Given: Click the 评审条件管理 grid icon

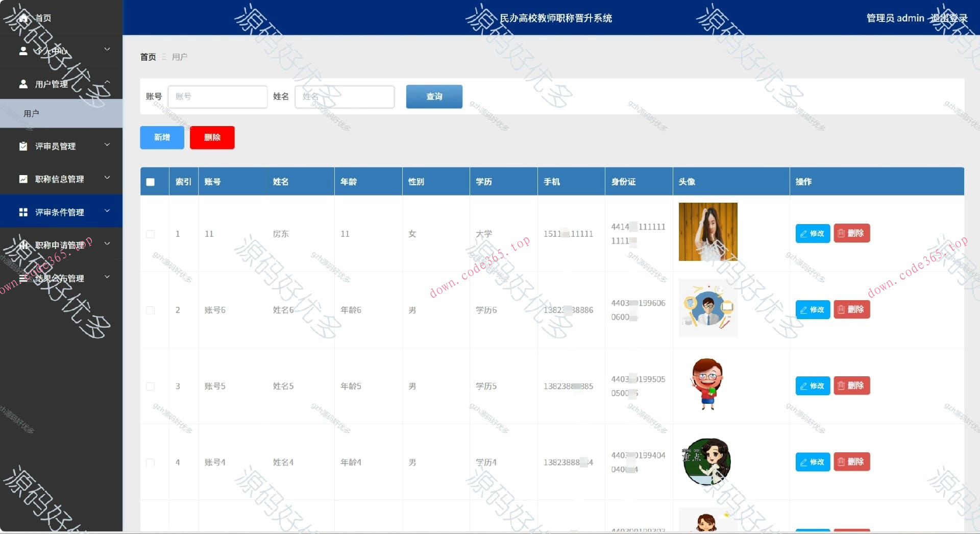Looking at the screenshot, I should tap(23, 212).
